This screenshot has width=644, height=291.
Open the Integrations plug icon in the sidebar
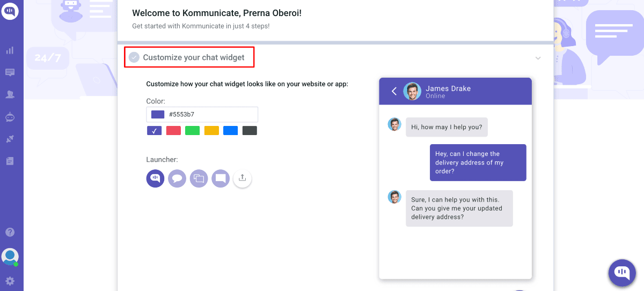coord(10,139)
